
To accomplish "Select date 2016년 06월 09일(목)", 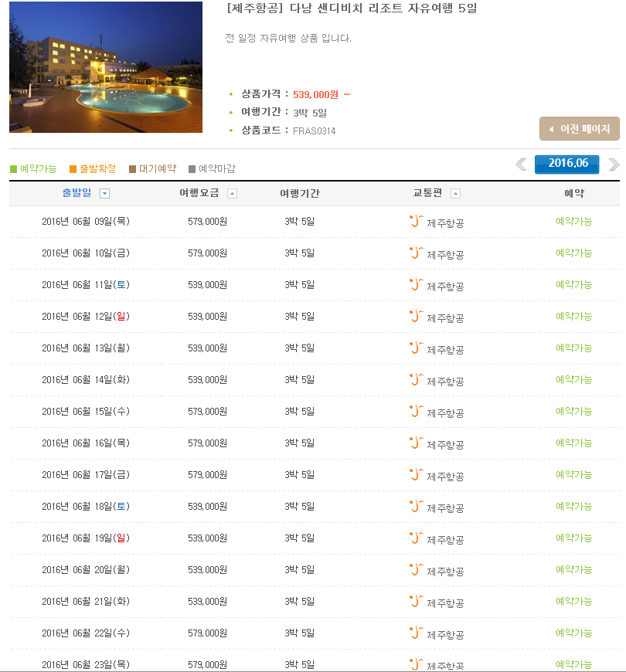I will (86, 221).
